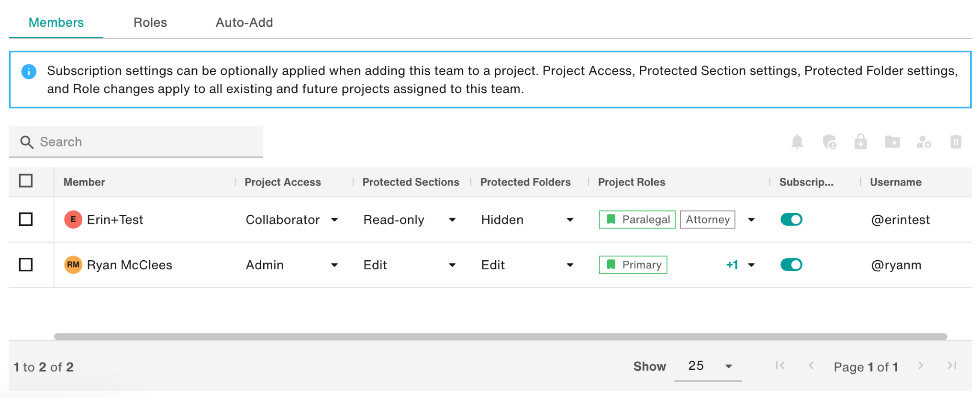Open the Show 25 rows dropdown

(x=708, y=366)
